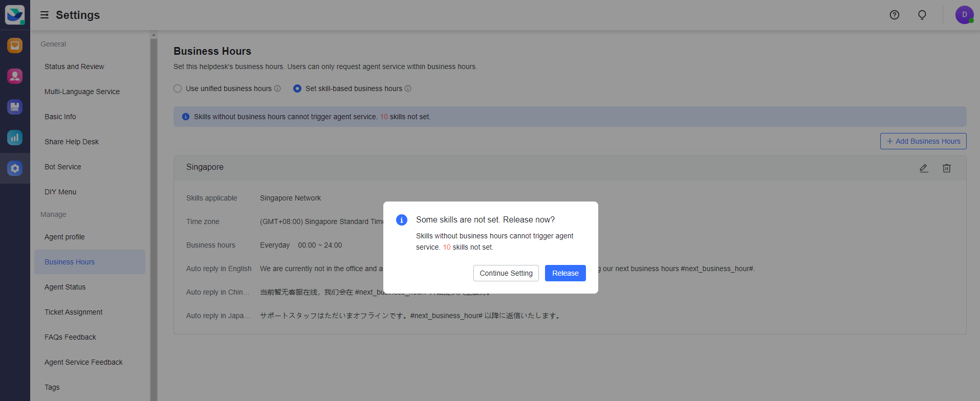Click Add Business Hours button

[x=923, y=141]
